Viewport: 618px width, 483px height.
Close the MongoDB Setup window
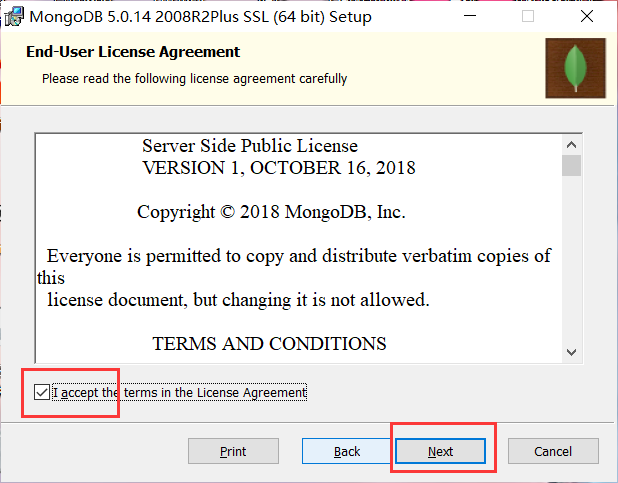tap(587, 16)
